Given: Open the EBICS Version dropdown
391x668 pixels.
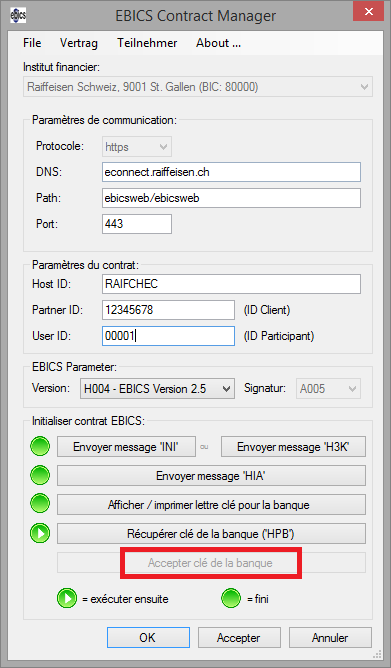Looking at the screenshot, I should click(227, 389).
